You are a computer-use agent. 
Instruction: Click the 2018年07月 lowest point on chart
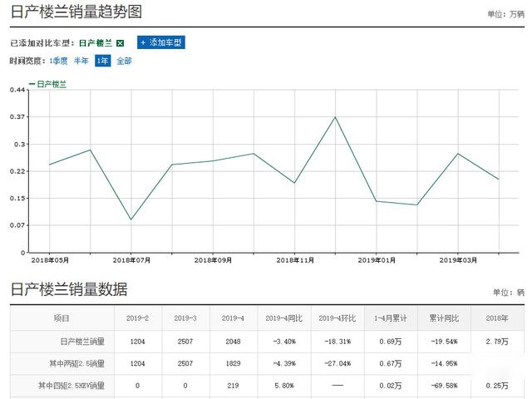pyautogui.click(x=131, y=219)
